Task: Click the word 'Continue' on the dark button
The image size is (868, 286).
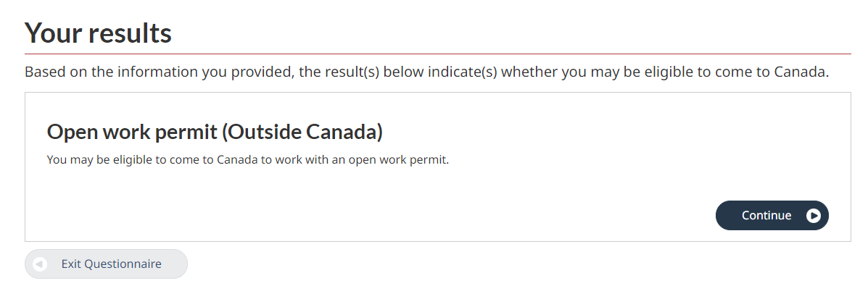Action: click(x=766, y=215)
